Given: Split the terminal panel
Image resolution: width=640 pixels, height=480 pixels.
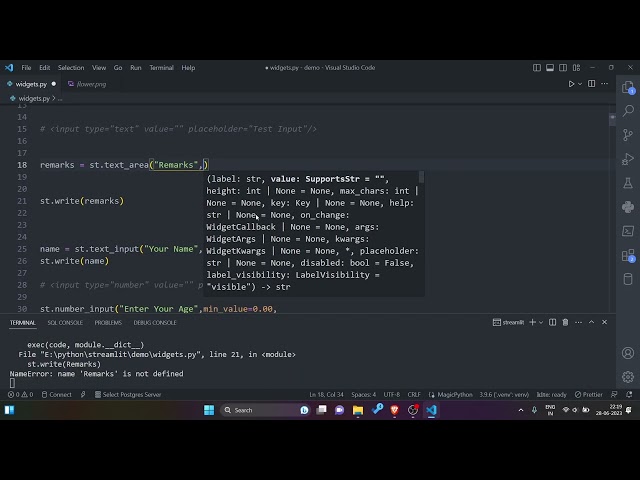Looking at the screenshot, I should (552, 322).
